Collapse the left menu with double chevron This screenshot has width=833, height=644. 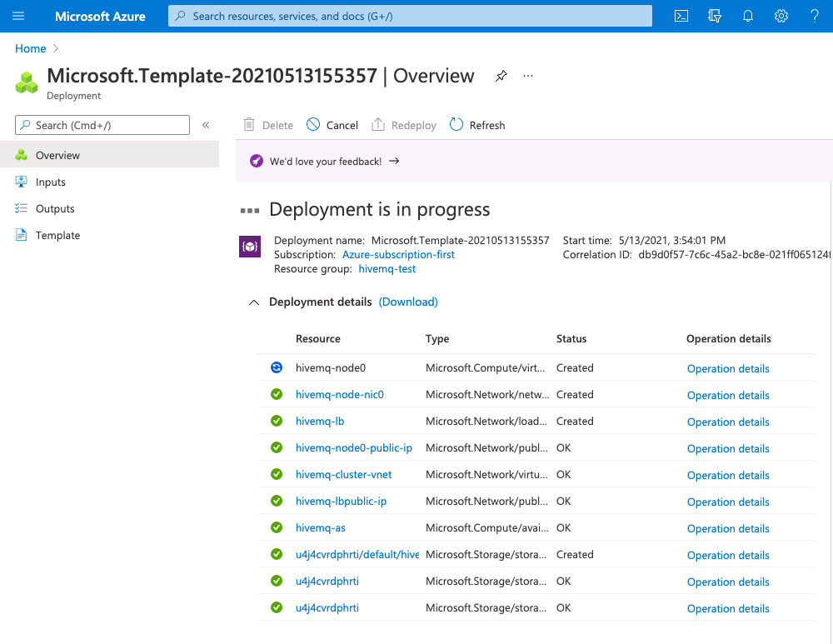tap(206, 125)
